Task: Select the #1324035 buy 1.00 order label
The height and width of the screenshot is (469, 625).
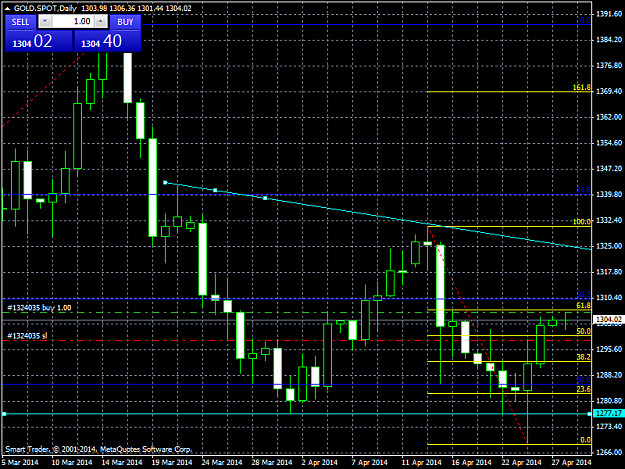Action: [39, 308]
